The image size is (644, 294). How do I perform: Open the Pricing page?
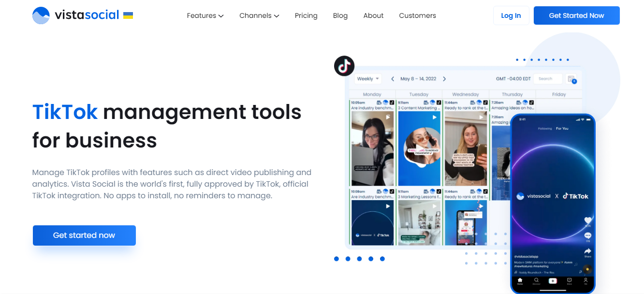[x=306, y=15]
